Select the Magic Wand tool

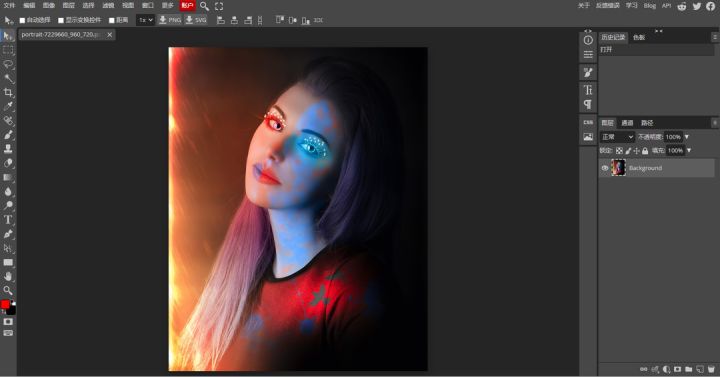point(8,78)
